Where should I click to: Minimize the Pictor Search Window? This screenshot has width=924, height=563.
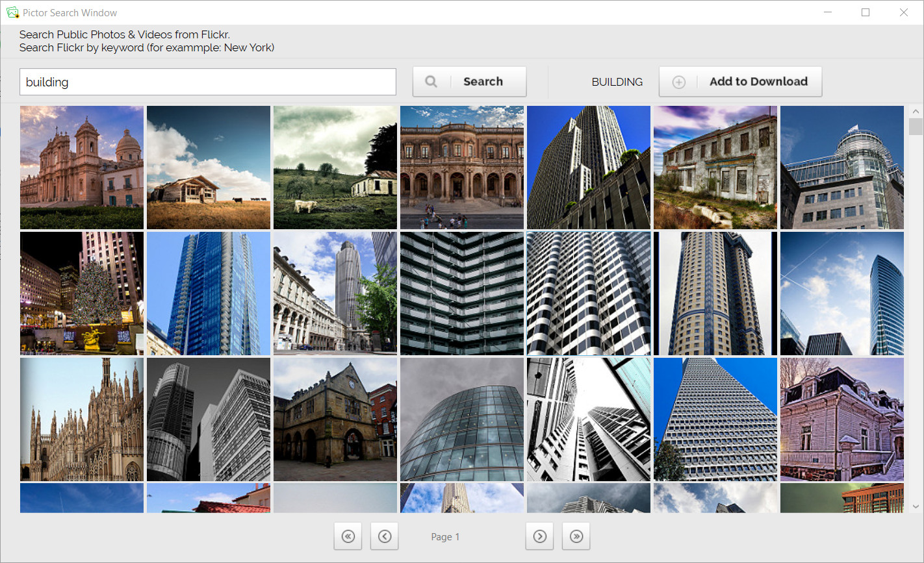[828, 12]
